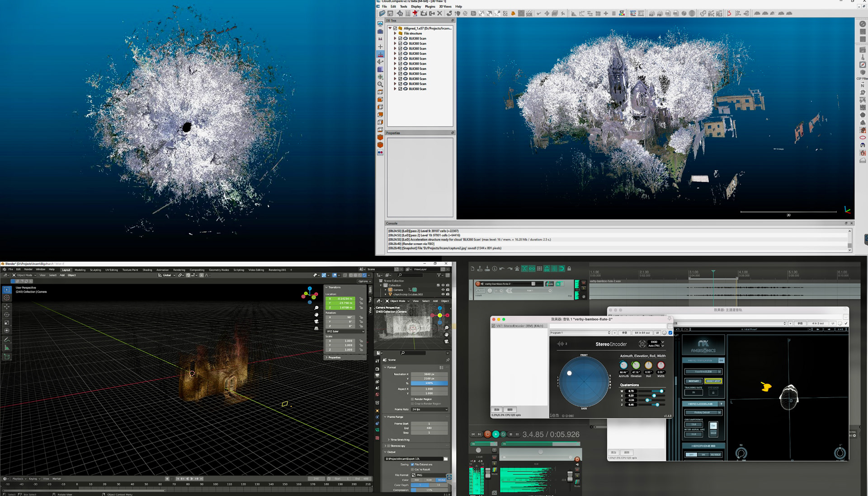Open Program 1 preset dropdown in StereoEncoder
868x496 pixels.
580,332
